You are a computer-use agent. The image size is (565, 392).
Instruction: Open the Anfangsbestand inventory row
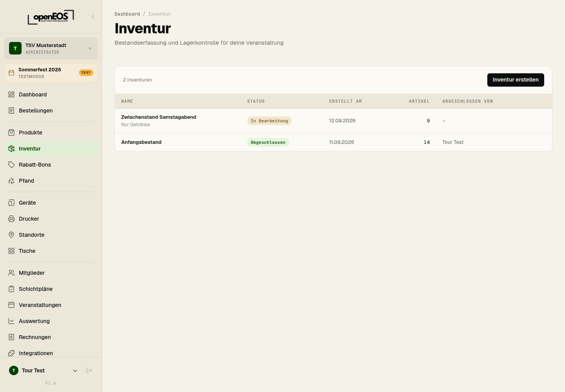[x=334, y=142]
